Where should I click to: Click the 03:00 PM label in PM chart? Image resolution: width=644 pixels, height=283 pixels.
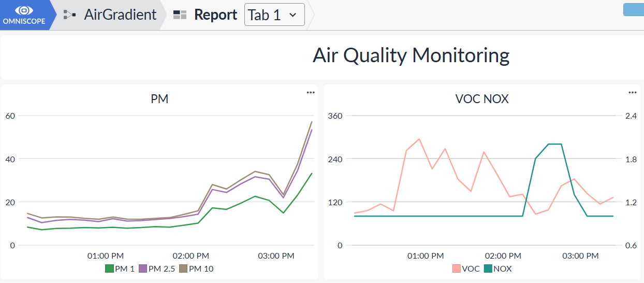click(x=276, y=256)
